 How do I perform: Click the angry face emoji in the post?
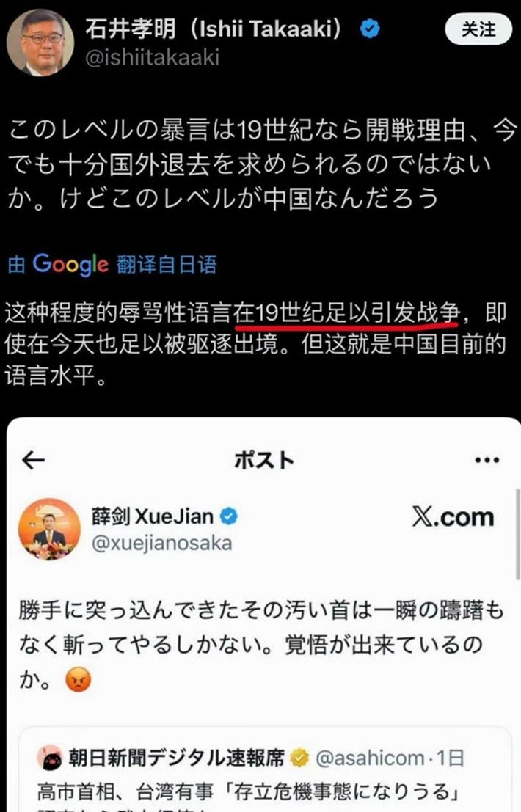[79, 679]
